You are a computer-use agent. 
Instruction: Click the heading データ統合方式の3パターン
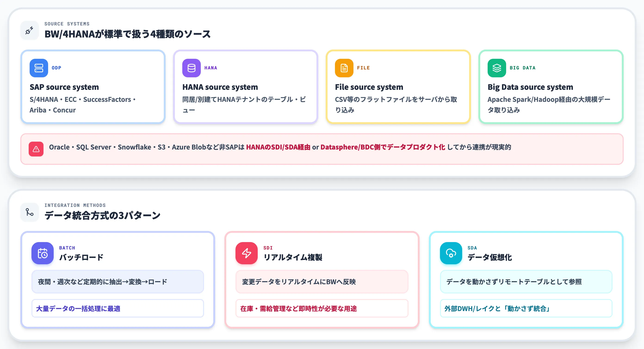coord(102,215)
